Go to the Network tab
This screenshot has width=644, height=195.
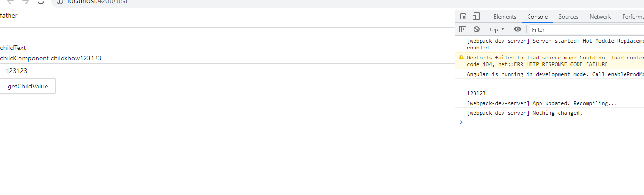click(x=600, y=17)
